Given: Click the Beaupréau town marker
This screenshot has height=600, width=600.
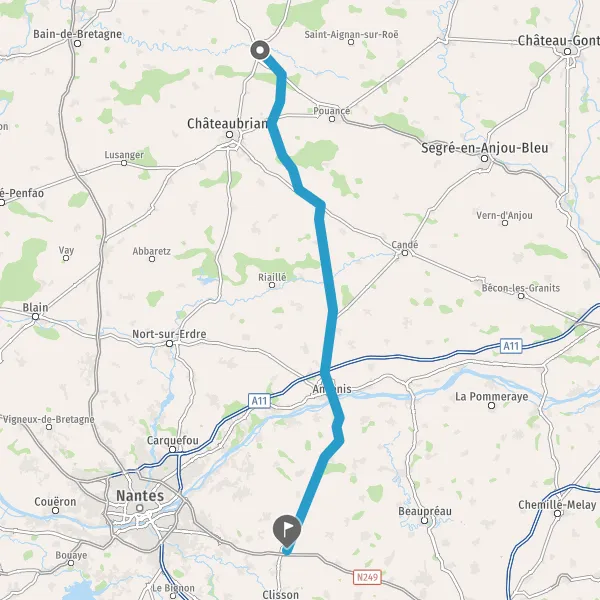Looking at the screenshot, I should pos(424,520).
